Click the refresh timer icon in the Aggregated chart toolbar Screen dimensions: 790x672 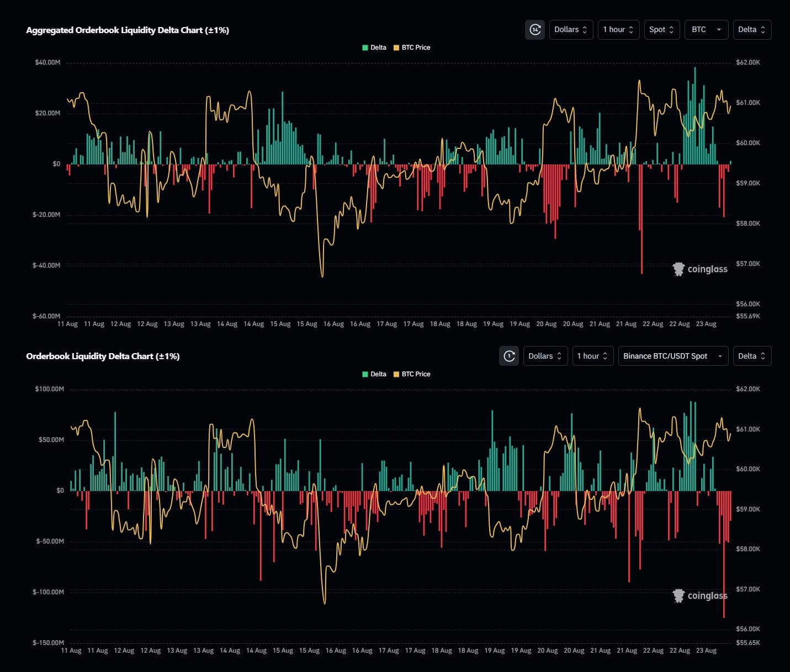(x=534, y=30)
